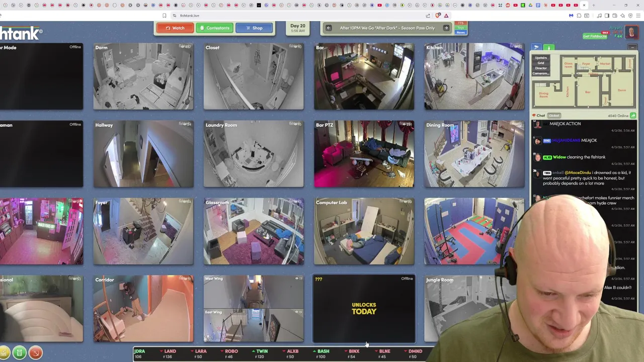The width and height of the screenshot is (644, 362).
Task: Click browser bookmark icon
Action: (164, 16)
